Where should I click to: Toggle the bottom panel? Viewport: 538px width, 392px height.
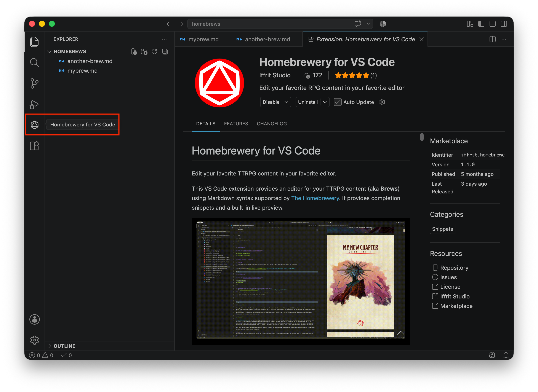pos(492,24)
